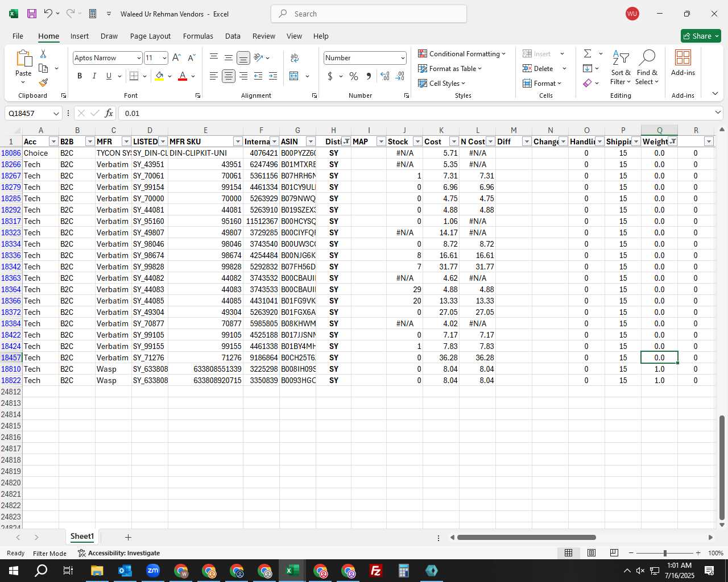728x582 pixels.
Task: Toggle Bottom Align vertical alignment
Action: click(243, 57)
